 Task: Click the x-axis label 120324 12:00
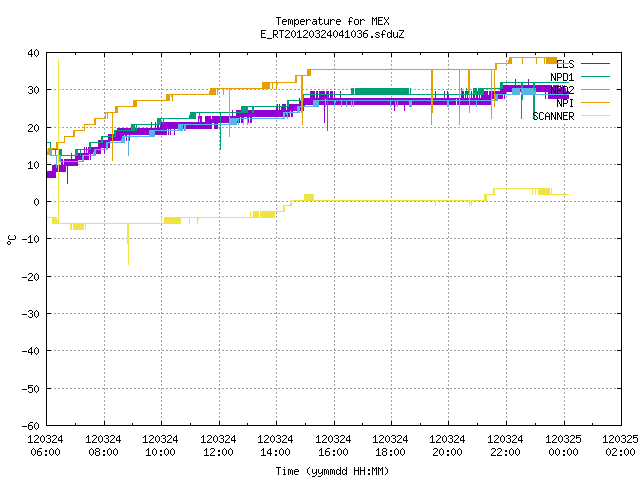[218, 446]
